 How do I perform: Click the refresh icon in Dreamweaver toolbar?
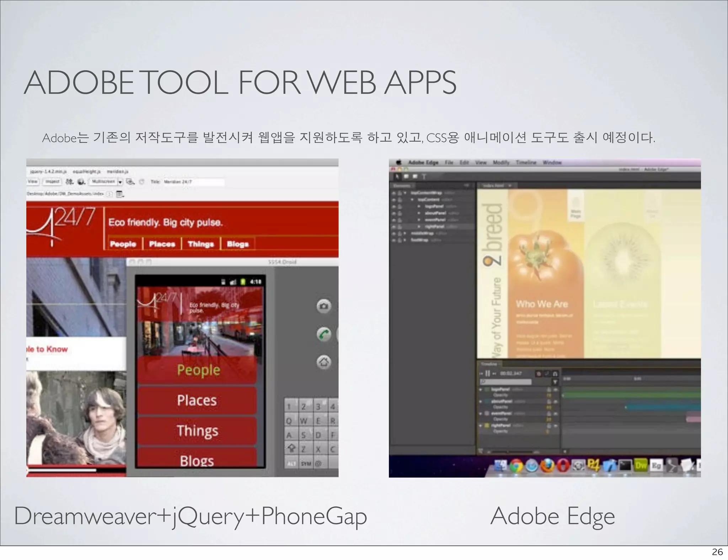pyautogui.click(x=141, y=182)
